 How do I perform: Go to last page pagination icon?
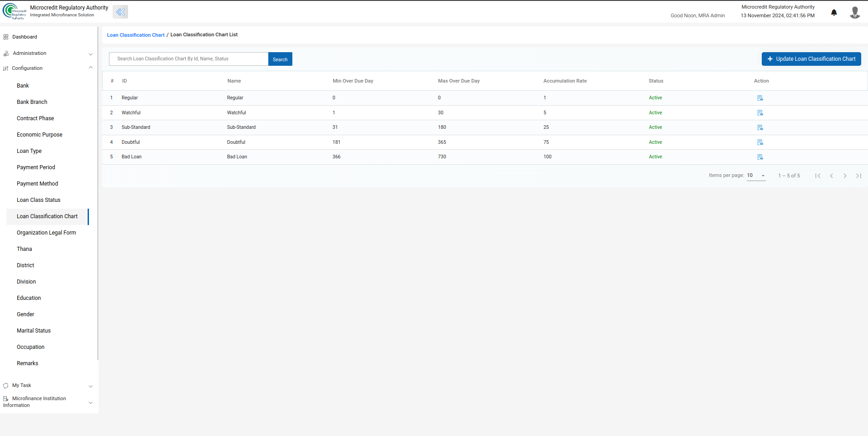(858, 176)
